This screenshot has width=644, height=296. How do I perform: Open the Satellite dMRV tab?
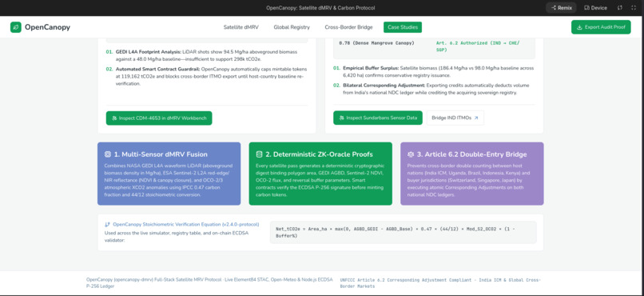tap(241, 27)
